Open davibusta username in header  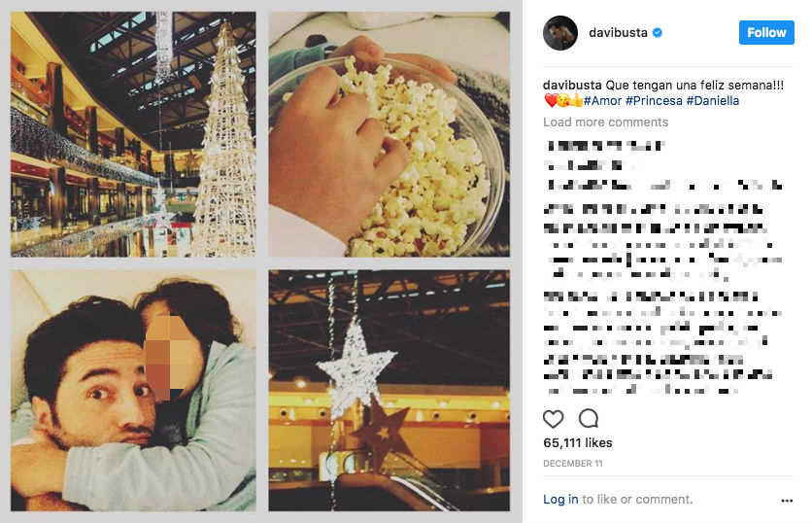coord(618,33)
